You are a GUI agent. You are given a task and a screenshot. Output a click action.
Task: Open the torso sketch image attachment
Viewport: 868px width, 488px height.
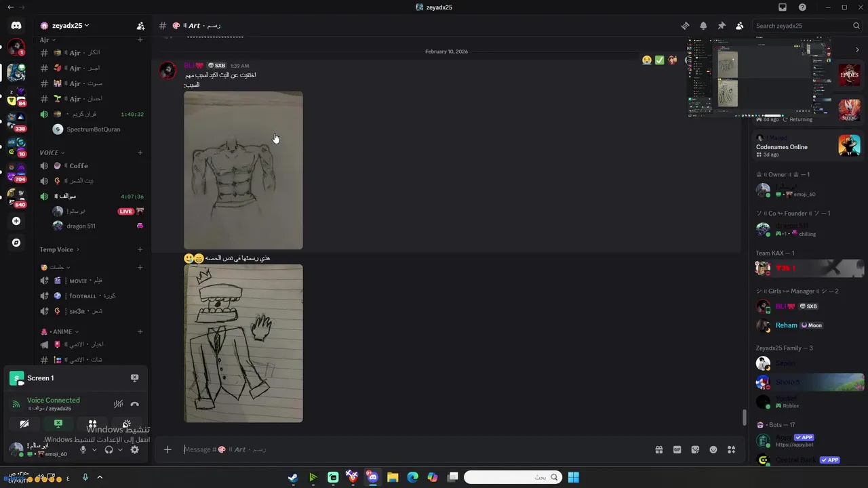tap(243, 171)
